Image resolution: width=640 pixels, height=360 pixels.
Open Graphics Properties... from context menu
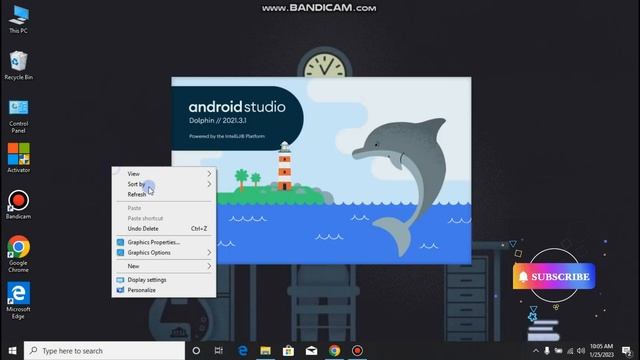164,242
